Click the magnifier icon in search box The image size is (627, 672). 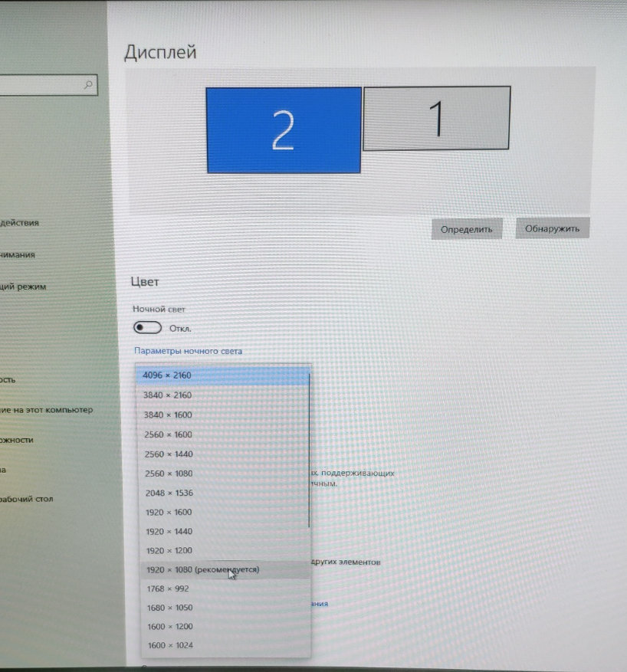(x=89, y=85)
